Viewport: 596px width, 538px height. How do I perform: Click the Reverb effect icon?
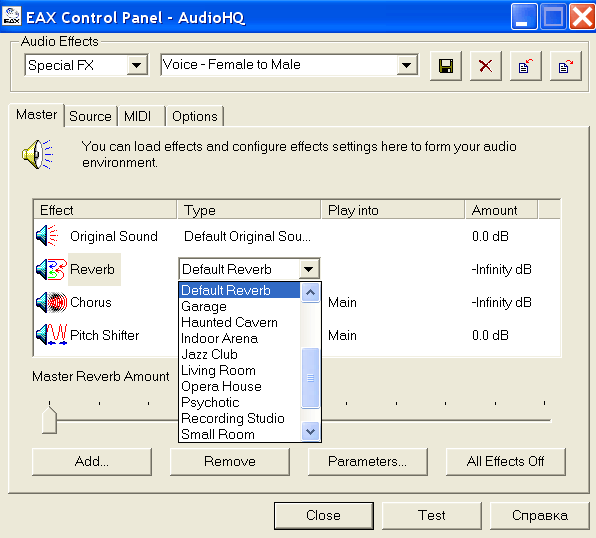click(x=51, y=269)
